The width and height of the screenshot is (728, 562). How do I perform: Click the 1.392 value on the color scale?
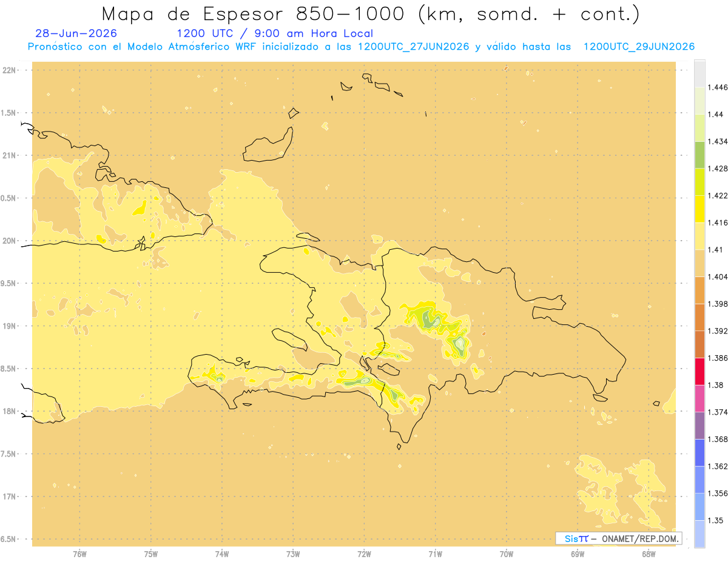point(718,331)
